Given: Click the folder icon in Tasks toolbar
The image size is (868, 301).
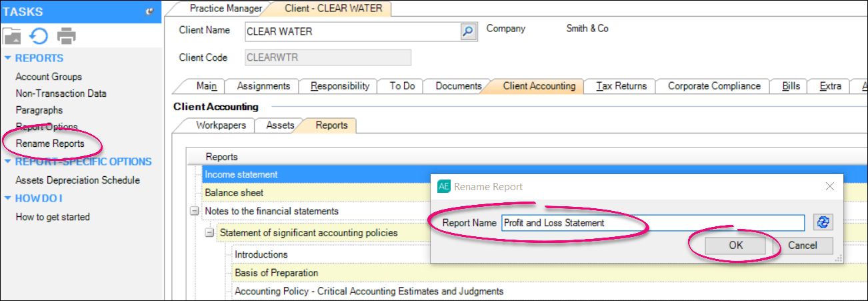Looking at the screenshot, I should click(12, 35).
